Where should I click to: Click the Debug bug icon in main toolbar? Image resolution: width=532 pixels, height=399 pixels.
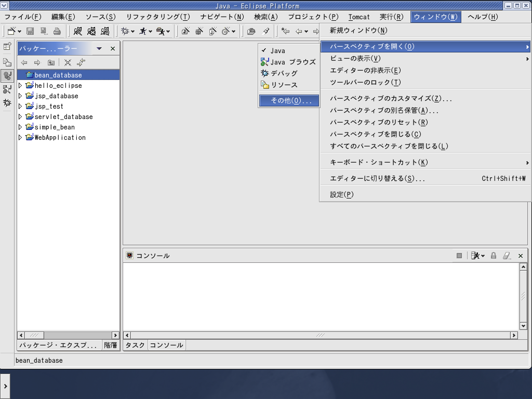point(125,31)
